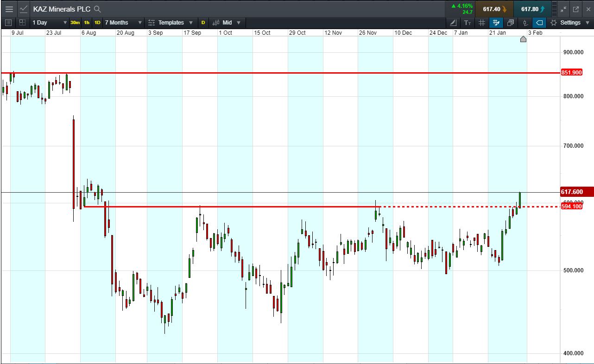Click the overlapping windows clone icon
This screenshot has width=594, height=364.
511,22
